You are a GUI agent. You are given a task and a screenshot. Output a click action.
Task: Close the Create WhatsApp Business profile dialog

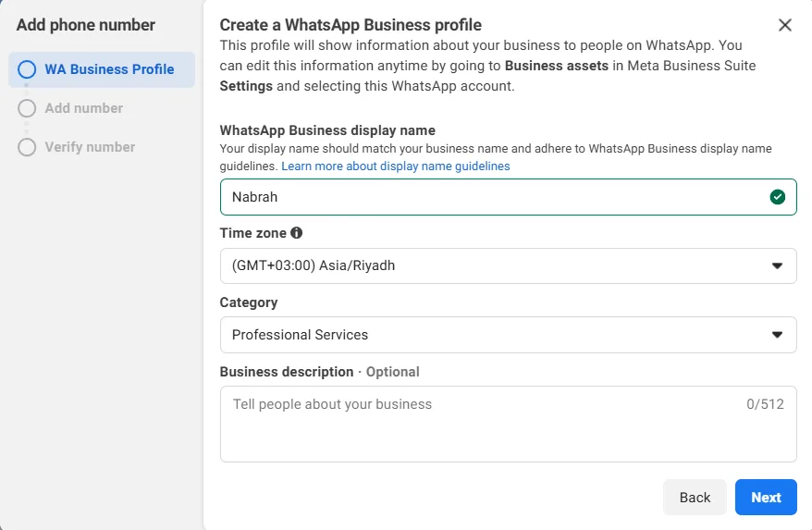tap(784, 25)
